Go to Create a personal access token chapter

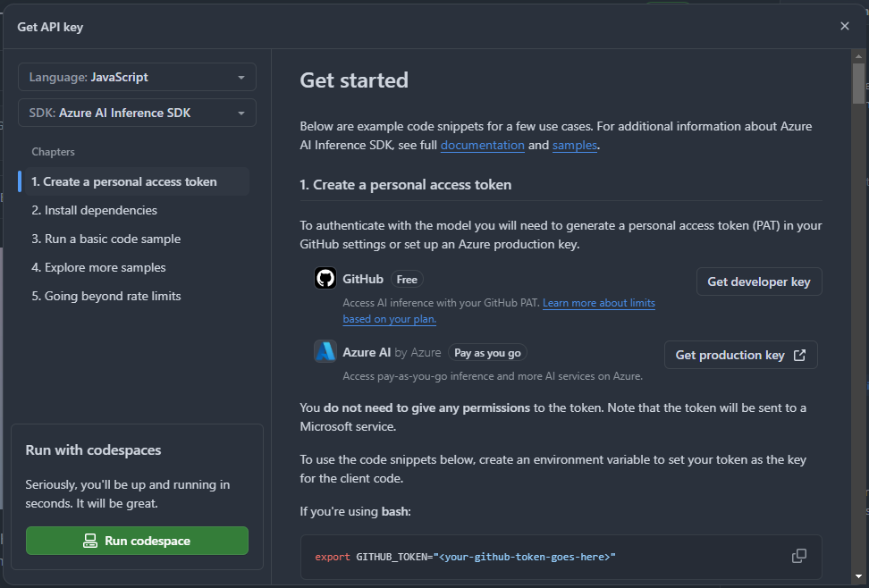(x=124, y=181)
